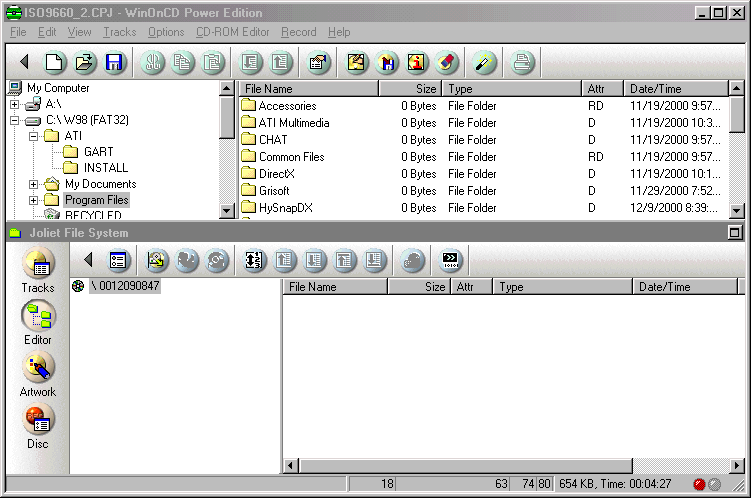
Task: Click left arrow of Joliet horizontal scrollbar
Action: pos(291,465)
